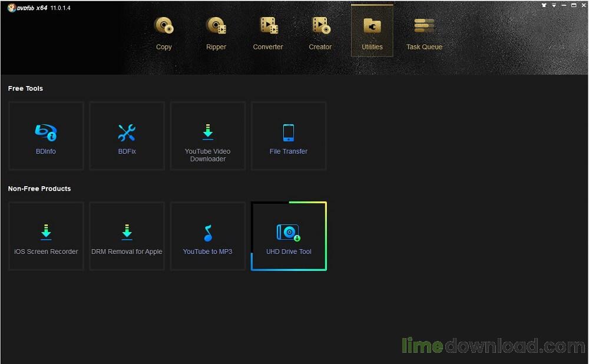This screenshot has width=589, height=364.
Task: Open the Copy module
Action: [x=164, y=33]
